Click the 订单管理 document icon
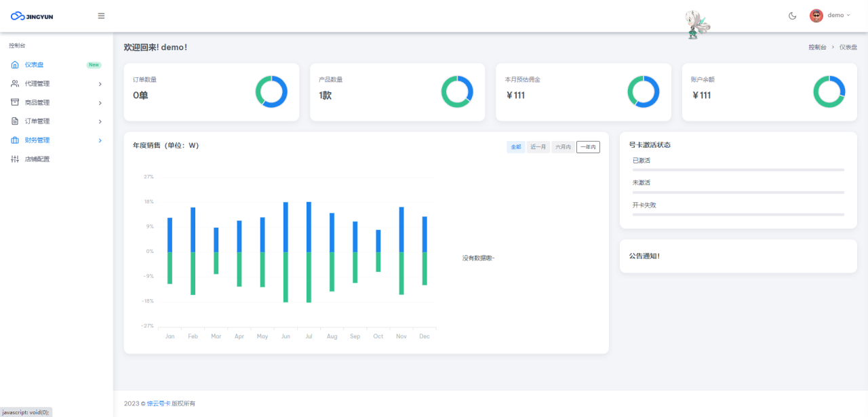Viewport: 868px width, 417px height. (15, 121)
